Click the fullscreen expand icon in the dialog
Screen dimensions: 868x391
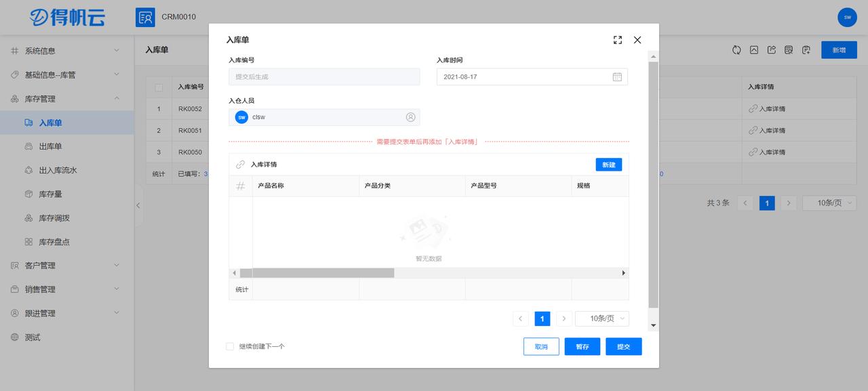617,40
